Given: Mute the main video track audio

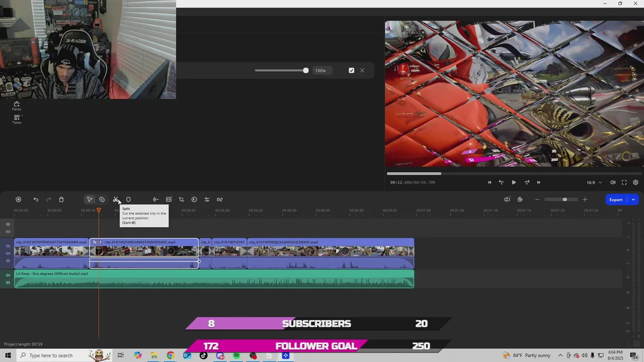Looking at the screenshot, I should (8, 253).
